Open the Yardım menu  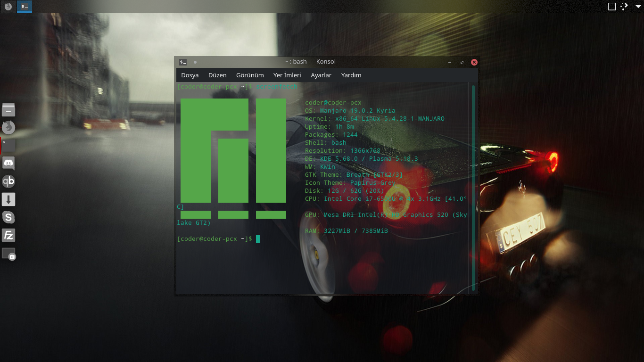click(351, 75)
